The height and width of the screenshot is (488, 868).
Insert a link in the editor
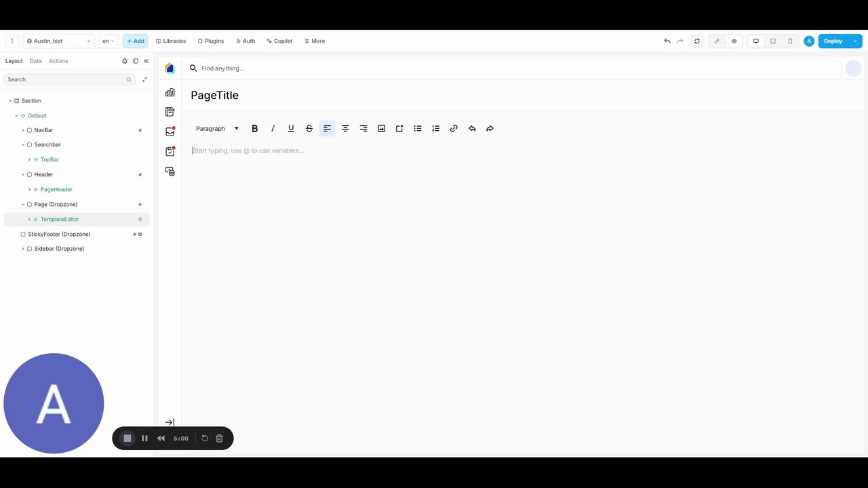click(454, 128)
